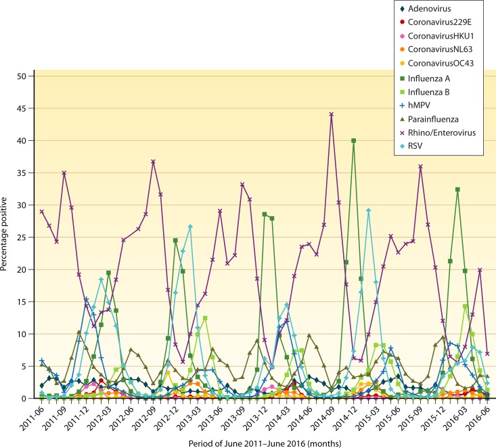Click the Parainfluenza triangle legend marker
Image resolution: width=496 pixels, height=448 pixels.
tap(402, 119)
